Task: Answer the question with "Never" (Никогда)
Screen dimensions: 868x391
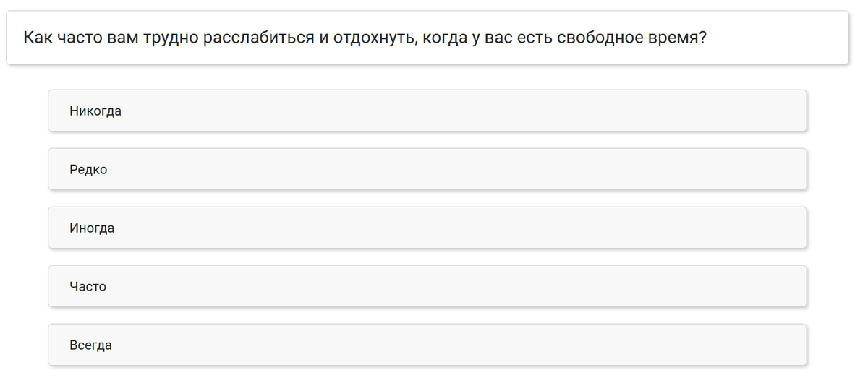Action: click(x=427, y=111)
